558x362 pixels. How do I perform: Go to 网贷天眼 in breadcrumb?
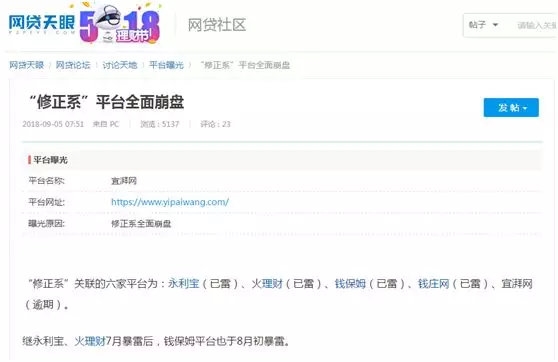(26, 65)
